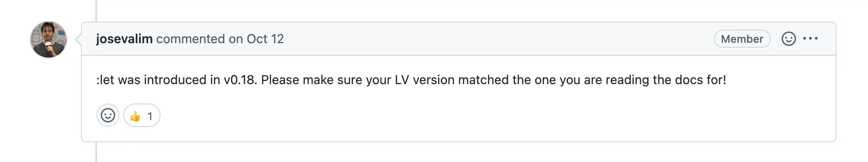Click the comment text mentioning v0.18
Viewport: 868px width, 162px height.
pyautogui.click(x=411, y=80)
